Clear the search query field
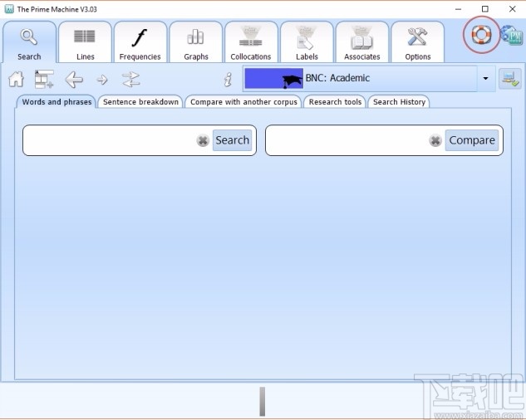The width and height of the screenshot is (526, 420). 203,140
